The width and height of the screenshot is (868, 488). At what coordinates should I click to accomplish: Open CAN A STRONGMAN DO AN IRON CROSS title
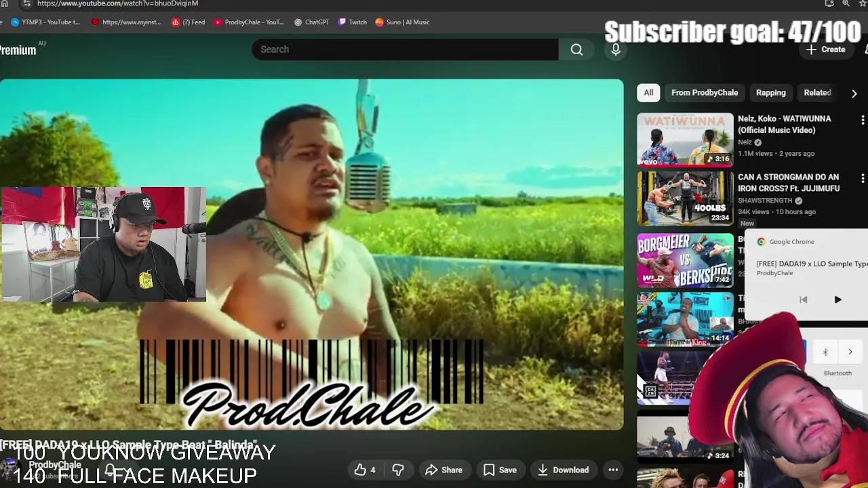(x=789, y=182)
